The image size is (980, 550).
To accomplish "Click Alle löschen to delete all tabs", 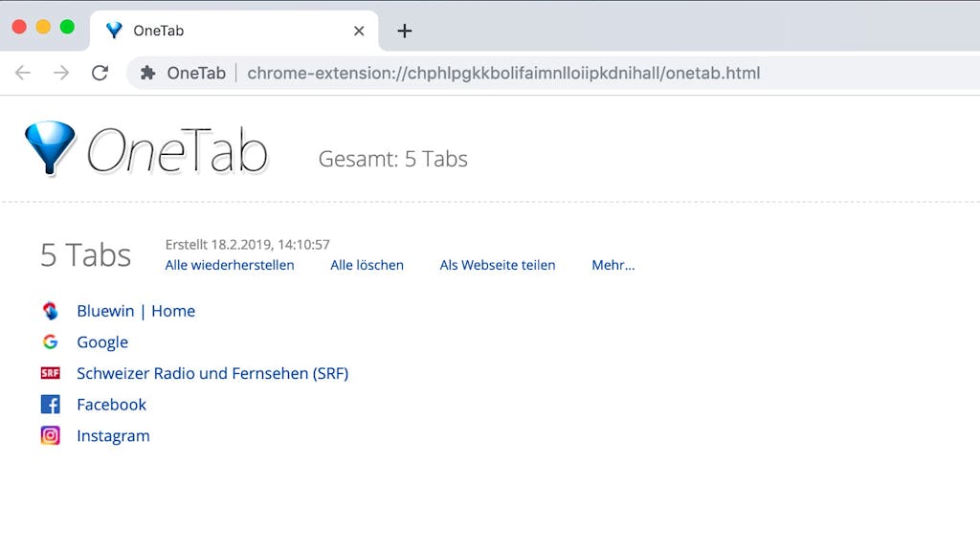I will pos(367,265).
